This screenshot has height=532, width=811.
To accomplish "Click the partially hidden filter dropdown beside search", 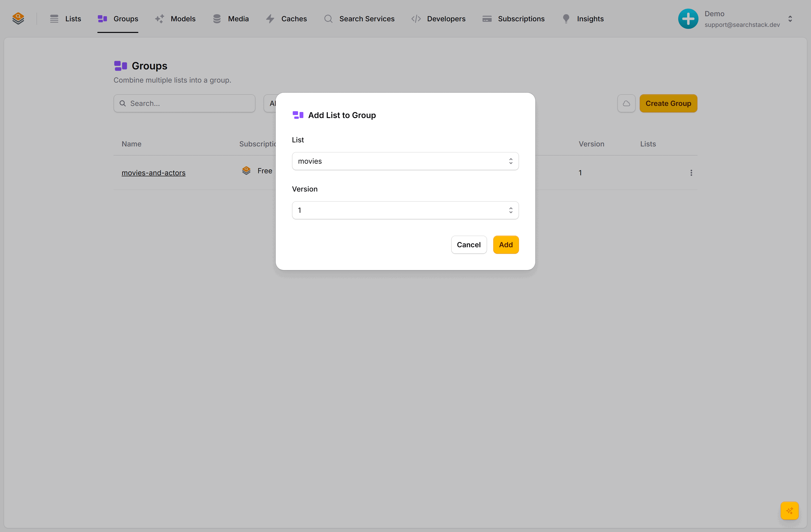I will 270,103.
